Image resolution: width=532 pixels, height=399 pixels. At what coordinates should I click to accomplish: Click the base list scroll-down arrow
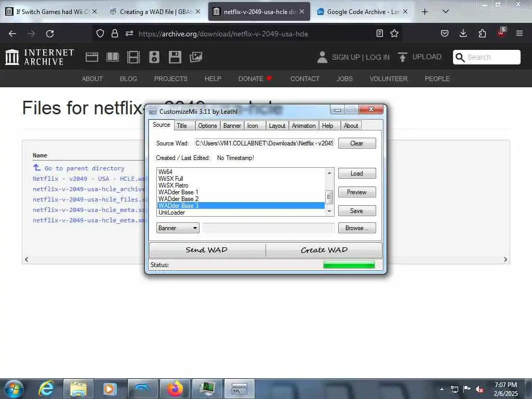(x=329, y=211)
